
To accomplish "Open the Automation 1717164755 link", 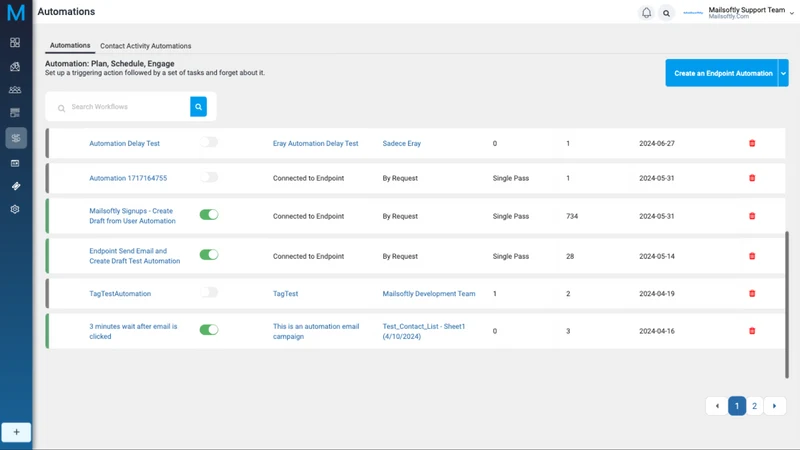I will coord(128,178).
